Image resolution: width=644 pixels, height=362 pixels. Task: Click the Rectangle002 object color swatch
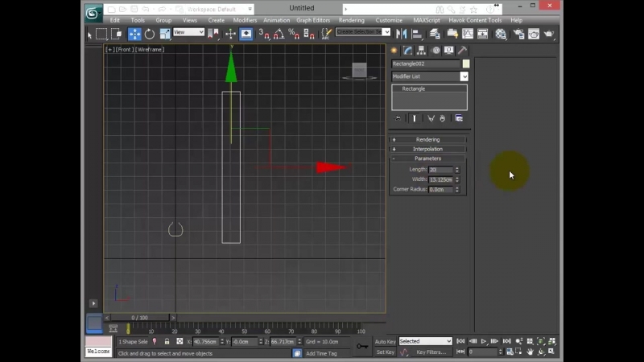coord(466,64)
